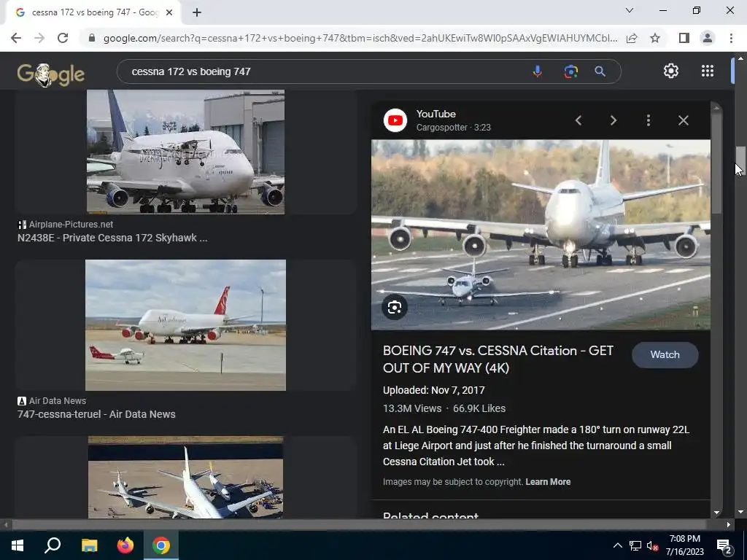The height and width of the screenshot is (560, 747).
Task: Open the Teruel 747 and Cessna thumbnail
Action: [x=186, y=325]
